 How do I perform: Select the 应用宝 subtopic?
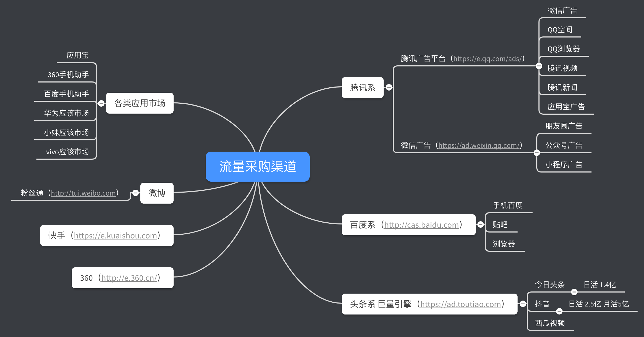tap(78, 55)
